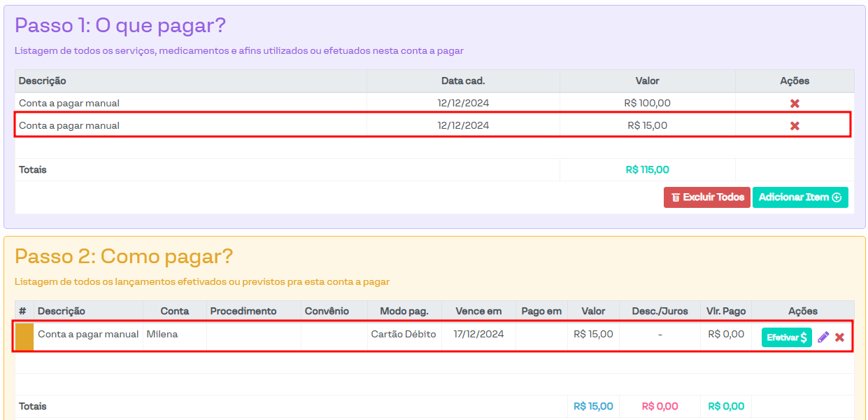Click the Modo pag. column header

tap(404, 311)
